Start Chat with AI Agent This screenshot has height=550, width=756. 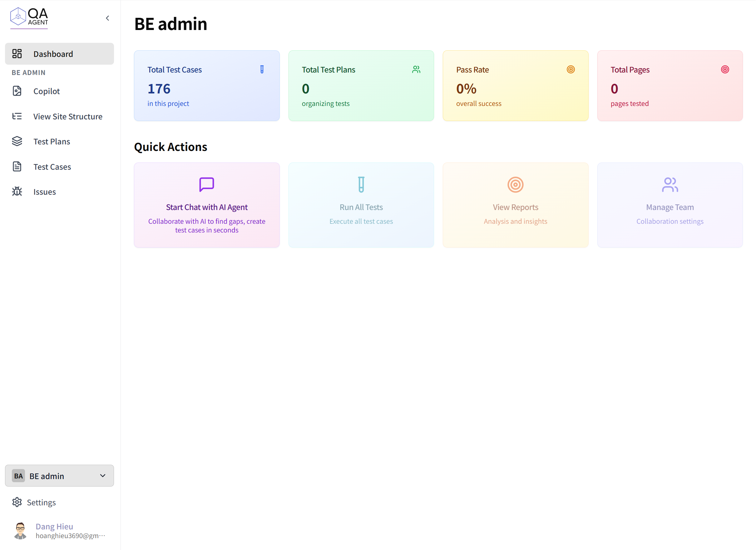point(207,205)
